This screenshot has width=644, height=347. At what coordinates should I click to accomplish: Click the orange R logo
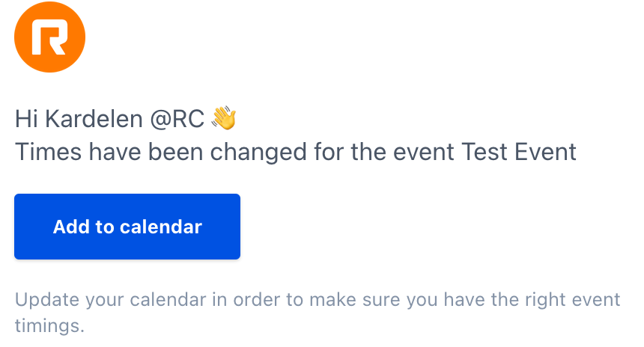click(x=49, y=37)
